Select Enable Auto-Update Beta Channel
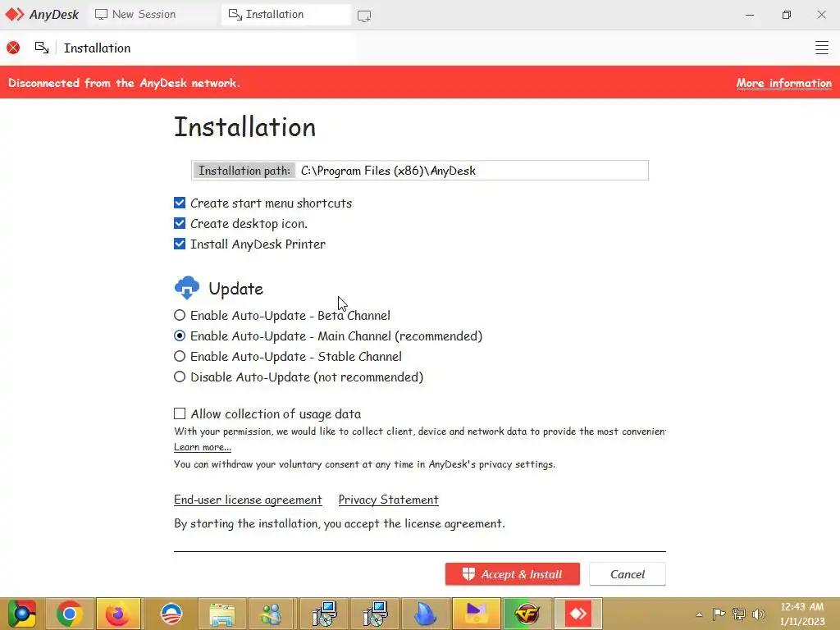The image size is (840, 630). coord(180,315)
